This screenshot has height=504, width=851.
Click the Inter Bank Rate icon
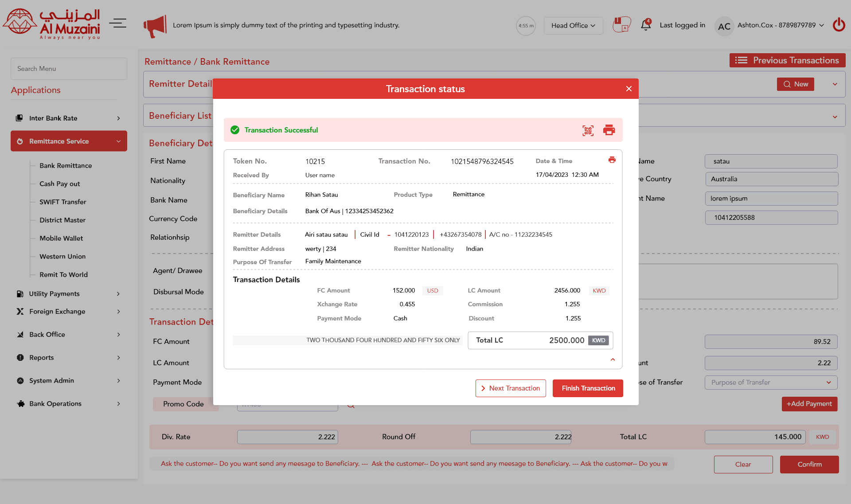[x=19, y=118]
